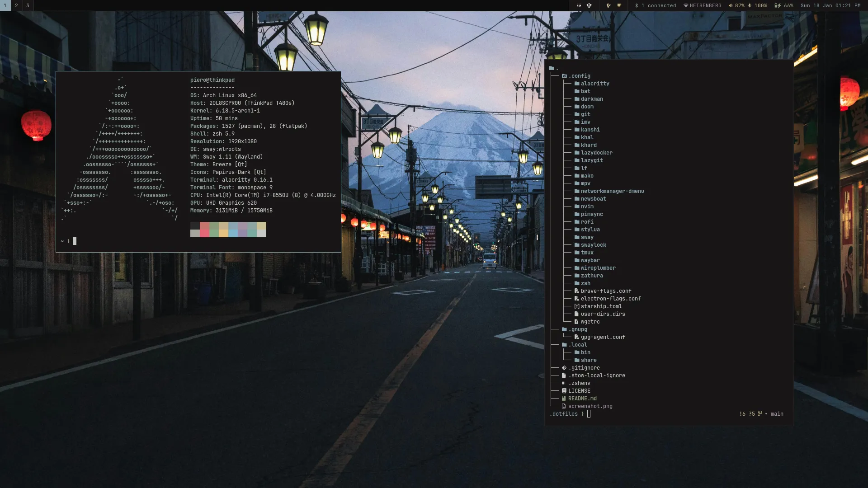868x488 pixels.
Task: Switch to workspace 3
Action: [28, 5]
